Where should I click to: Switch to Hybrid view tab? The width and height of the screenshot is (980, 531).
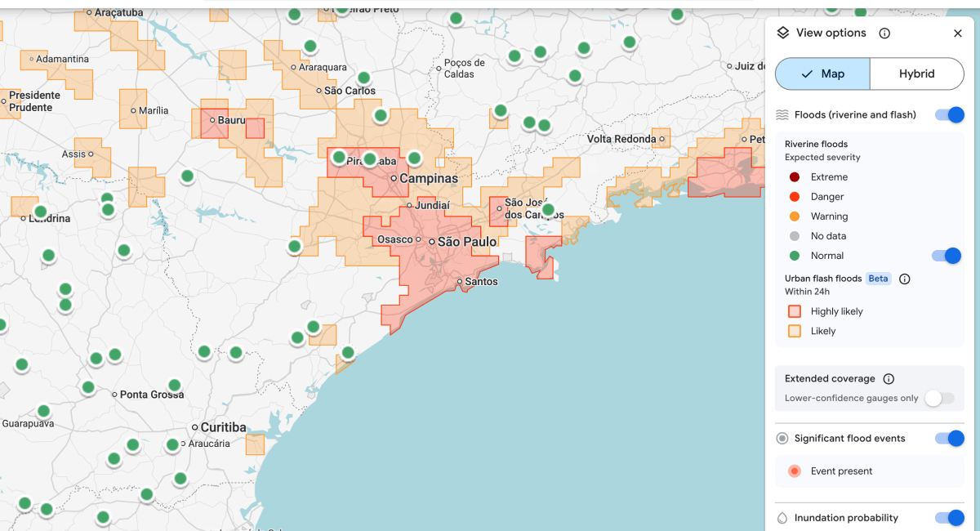[x=916, y=74]
